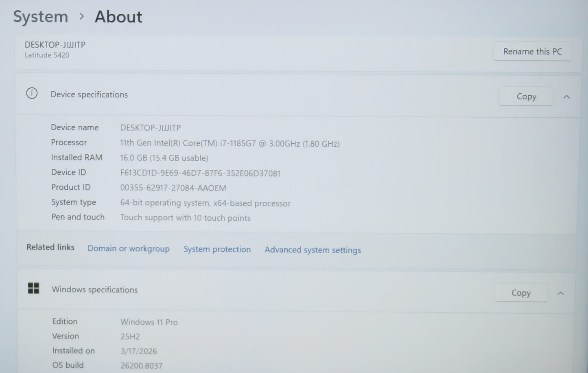
Task: Click the Windows specifications section title
Action: [x=94, y=290]
